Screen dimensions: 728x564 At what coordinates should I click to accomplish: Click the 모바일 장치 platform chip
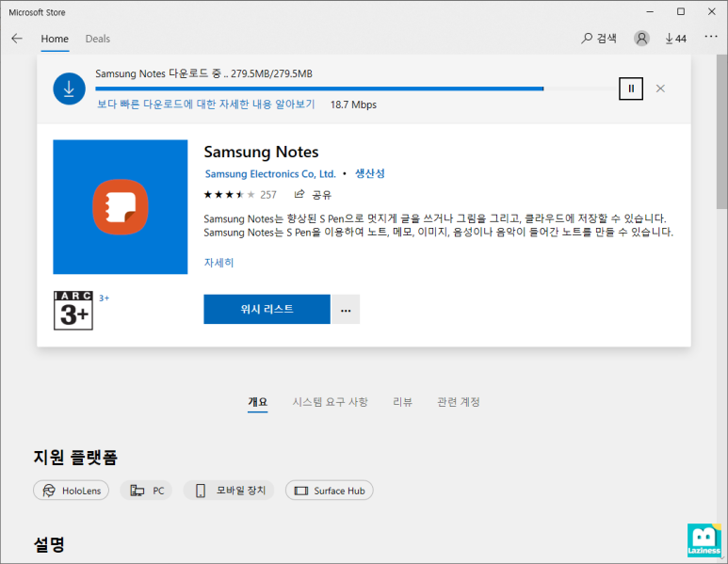229,491
